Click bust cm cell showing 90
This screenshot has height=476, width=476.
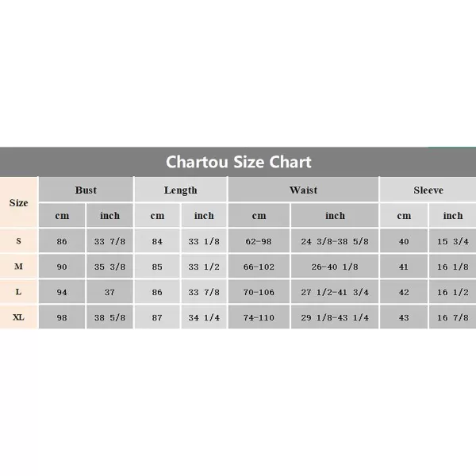pos(62,267)
